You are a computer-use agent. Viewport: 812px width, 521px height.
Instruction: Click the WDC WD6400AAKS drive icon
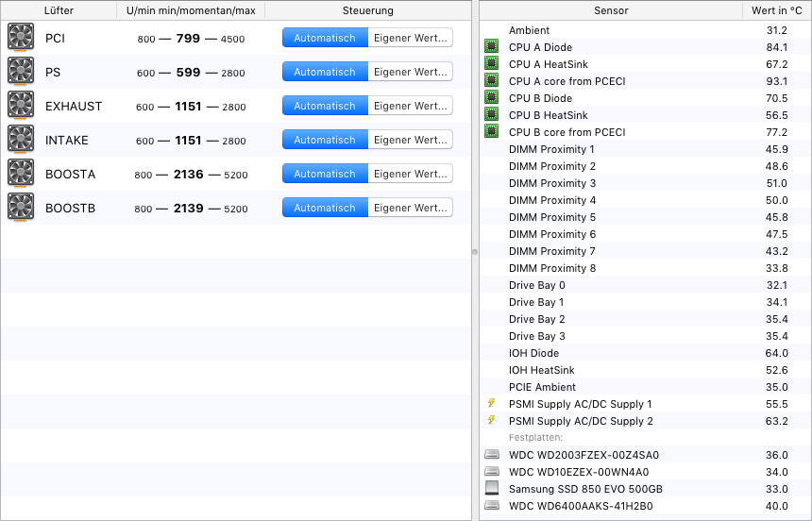pos(492,506)
